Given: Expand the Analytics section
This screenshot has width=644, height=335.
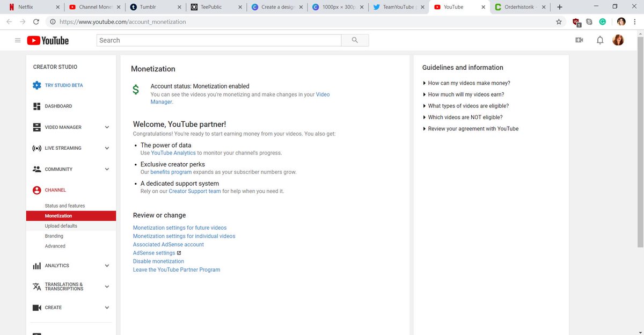Looking at the screenshot, I should [107, 266].
